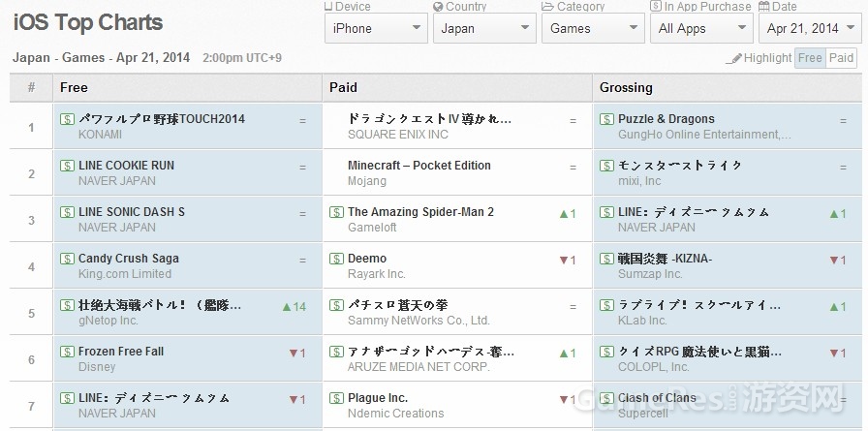This screenshot has height=431, width=868.
Task: Click in-app purchase icon next to 戦国炎舞 -KIZNA-
Action: pos(606,259)
